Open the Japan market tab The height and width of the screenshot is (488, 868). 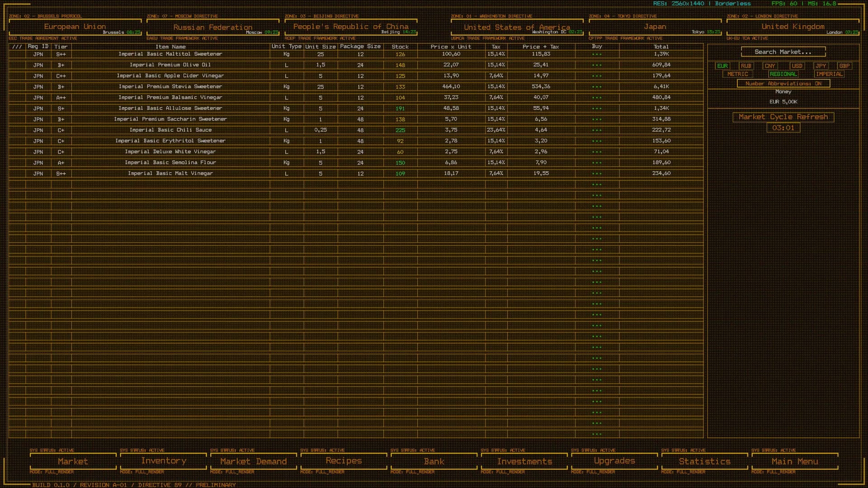coord(655,27)
